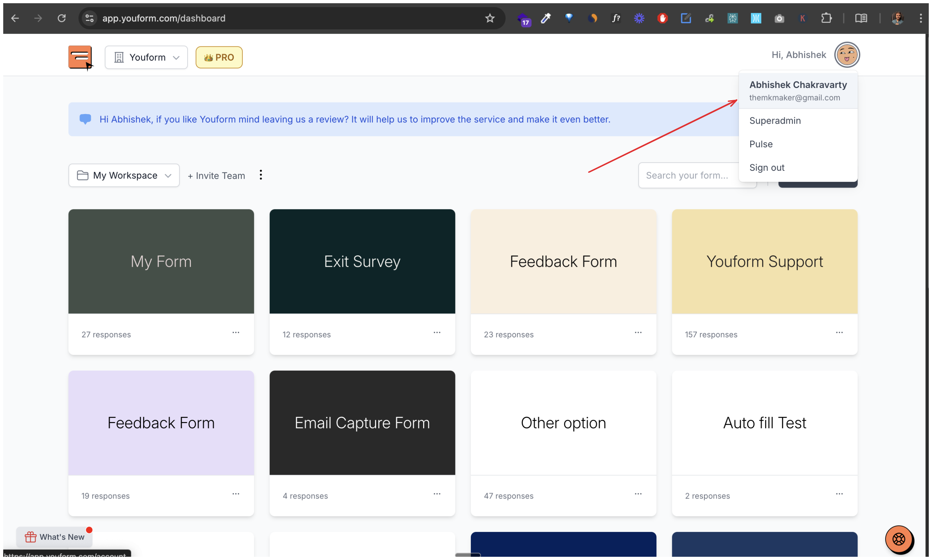Open the orange help lifebuoy widget

pyautogui.click(x=899, y=539)
